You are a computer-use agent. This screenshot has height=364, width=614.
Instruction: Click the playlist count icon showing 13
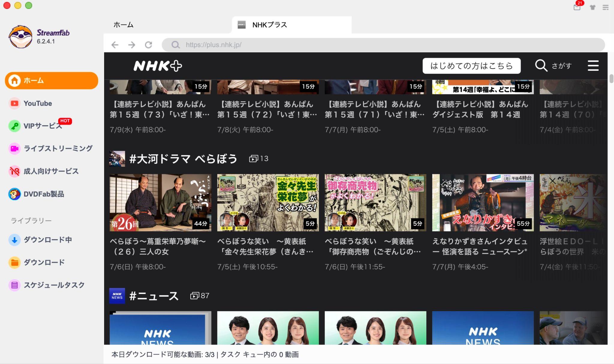[x=254, y=158]
